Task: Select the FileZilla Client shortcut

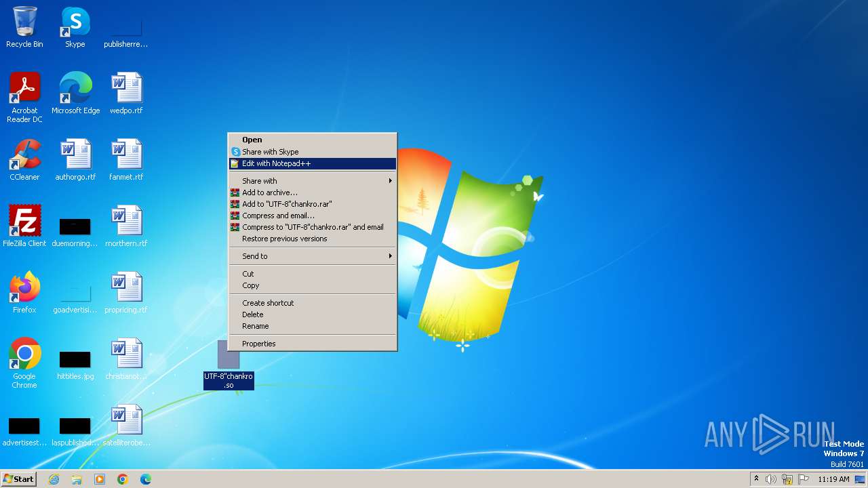Action: pos(24,226)
